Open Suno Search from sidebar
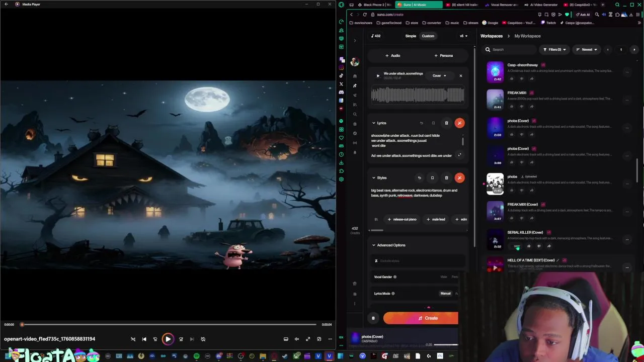Screen dimensions: 644x362 pos(355,114)
